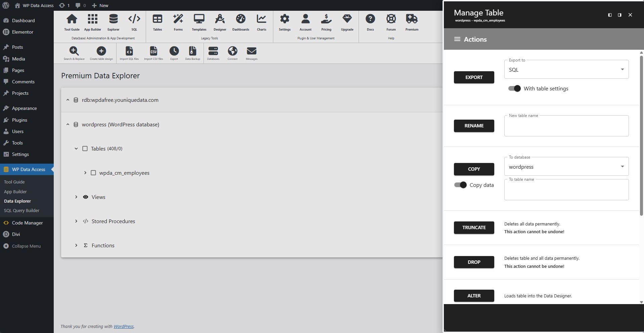This screenshot has height=333, width=644.
Task: Toggle the With table settings switch
Action: (514, 88)
